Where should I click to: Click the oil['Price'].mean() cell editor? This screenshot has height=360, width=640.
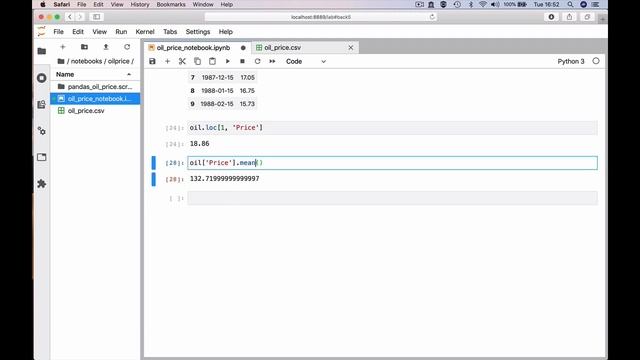click(x=392, y=162)
